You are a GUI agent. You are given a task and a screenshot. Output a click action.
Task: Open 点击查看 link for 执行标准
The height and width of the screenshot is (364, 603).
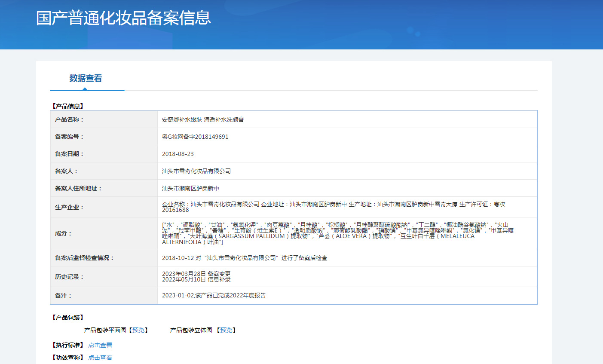pyautogui.click(x=100, y=345)
